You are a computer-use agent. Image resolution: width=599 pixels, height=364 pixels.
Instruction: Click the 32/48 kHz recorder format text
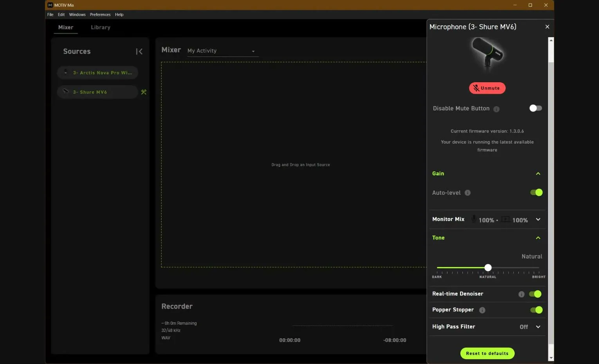point(171,330)
